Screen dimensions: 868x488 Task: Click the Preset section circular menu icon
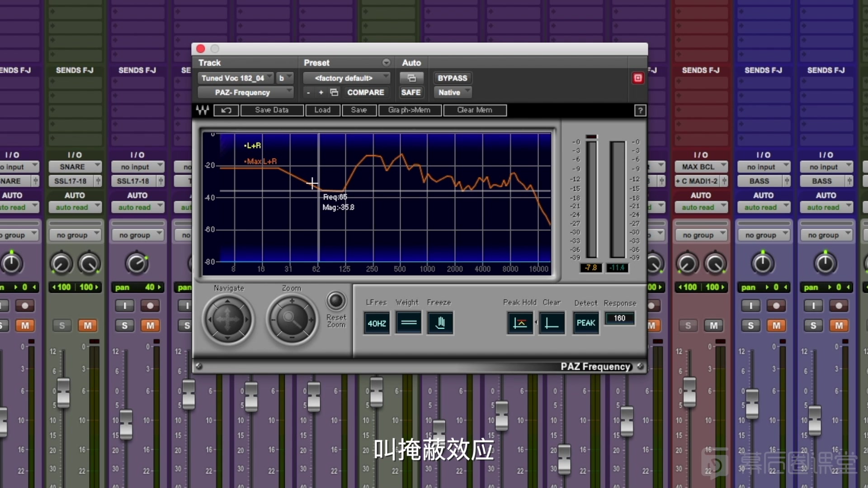(x=386, y=62)
